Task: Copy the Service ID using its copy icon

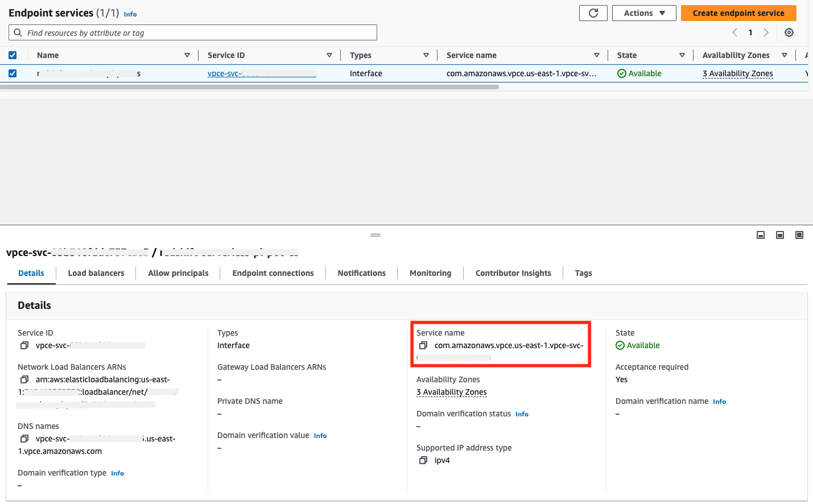Action: [23, 345]
